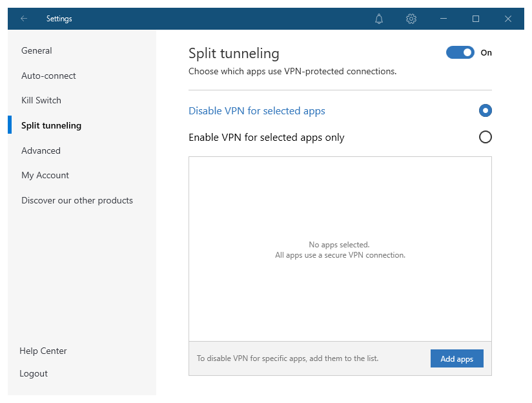The height and width of the screenshot is (403, 532).
Task: Click Logout in the sidebar
Action: click(x=34, y=373)
